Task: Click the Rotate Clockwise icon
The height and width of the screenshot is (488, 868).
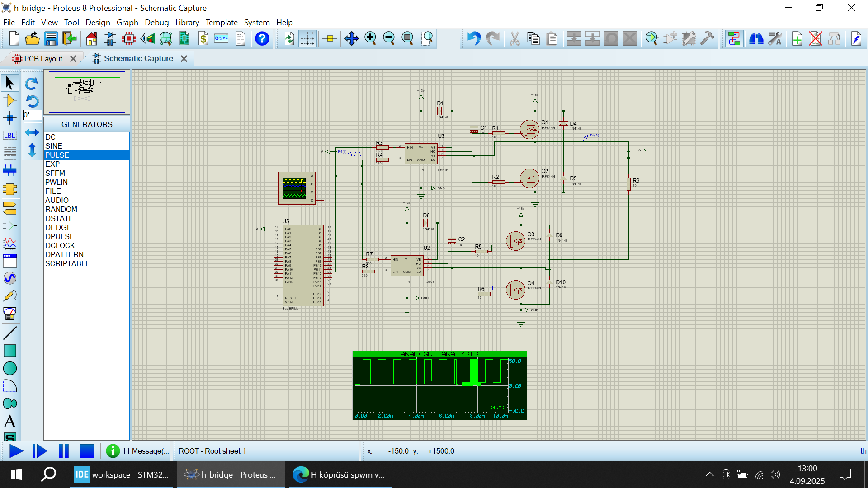Action: tap(32, 83)
